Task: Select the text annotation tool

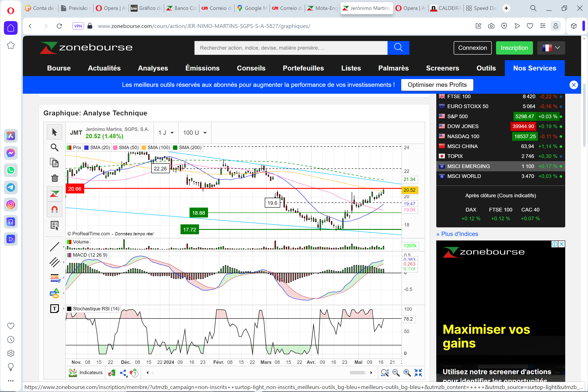Action: [x=55, y=308]
